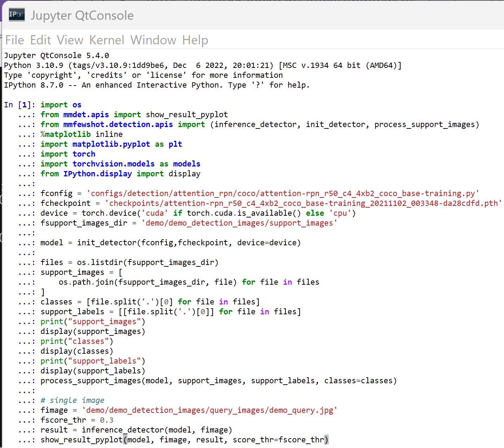Click the display(support_labels) line
This screenshot has width=504, height=448.
click(x=93, y=371)
